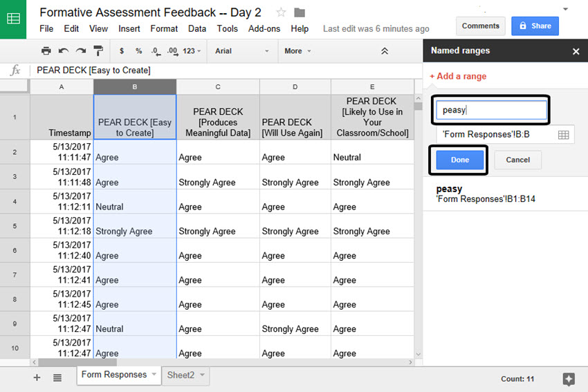Open the Data menu
Viewport: 588px width, 392px height.
pyautogui.click(x=197, y=29)
